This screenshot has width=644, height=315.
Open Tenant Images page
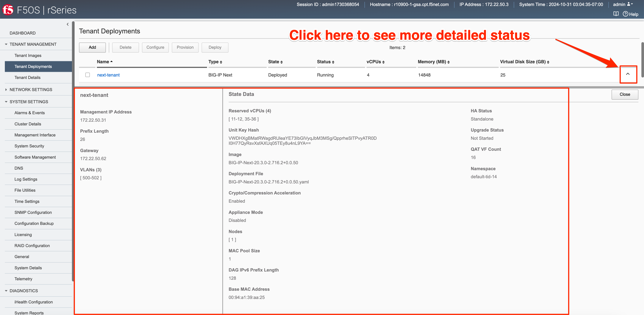coord(28,56)
